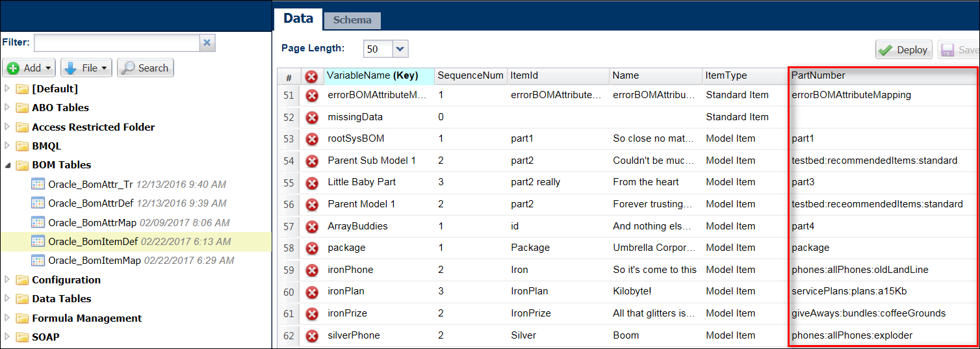This screenshot has width=980, height=349.
Task: Remove the silverPhone row using its delete icon
Action: coord(312,336)
